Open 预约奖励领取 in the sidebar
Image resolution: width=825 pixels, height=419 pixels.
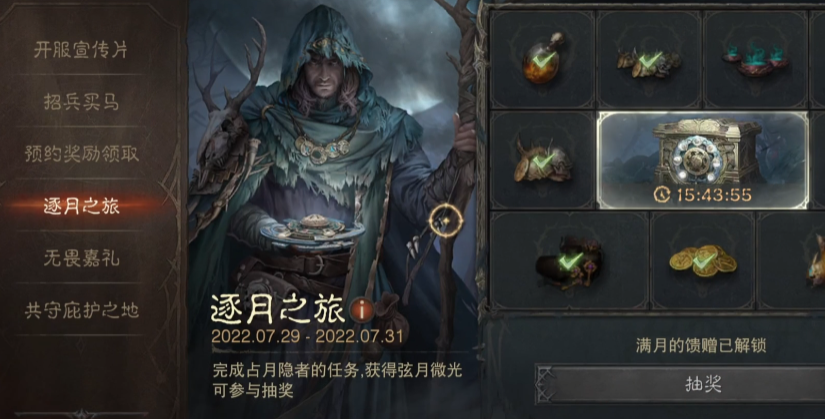[81, 154]
